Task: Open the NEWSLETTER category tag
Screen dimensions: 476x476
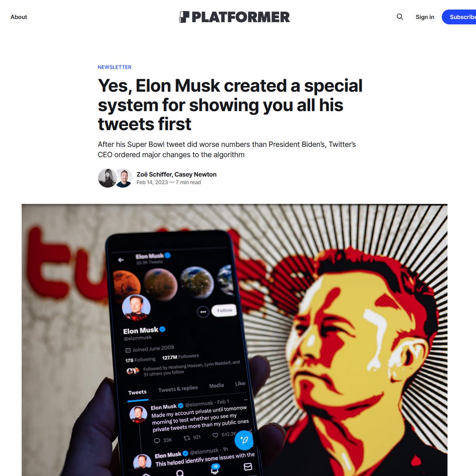Action: coord(115,67)
